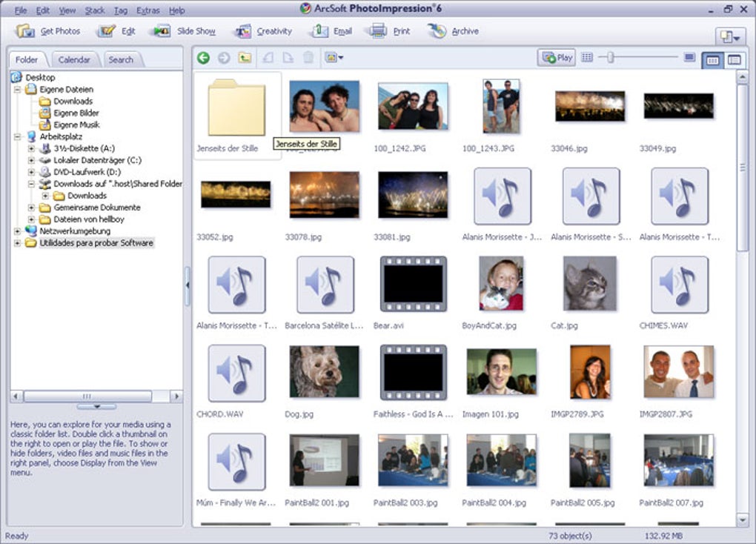Open the Archive function
The width and height of the screenshot is (756, 544).
(x=454, y=31)
